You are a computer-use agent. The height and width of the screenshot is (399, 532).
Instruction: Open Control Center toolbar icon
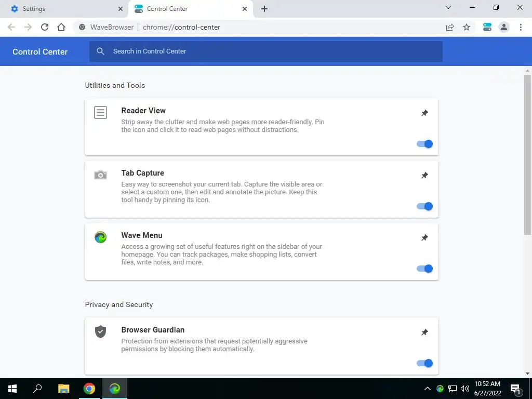click(487, 27)
